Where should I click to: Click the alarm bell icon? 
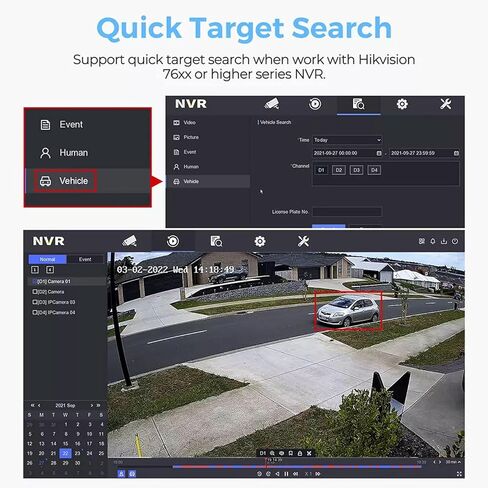433,241
